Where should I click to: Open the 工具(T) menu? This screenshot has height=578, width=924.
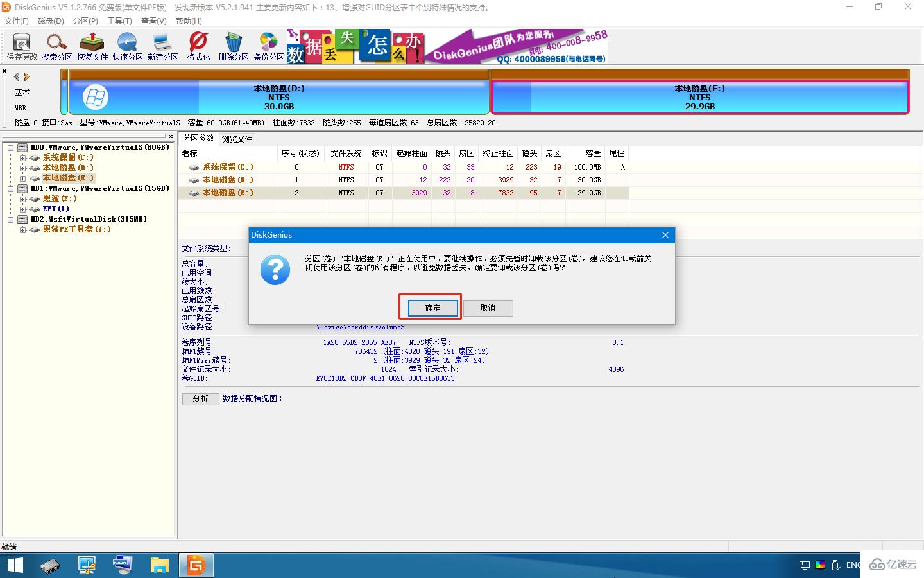[x=119, y=21]
